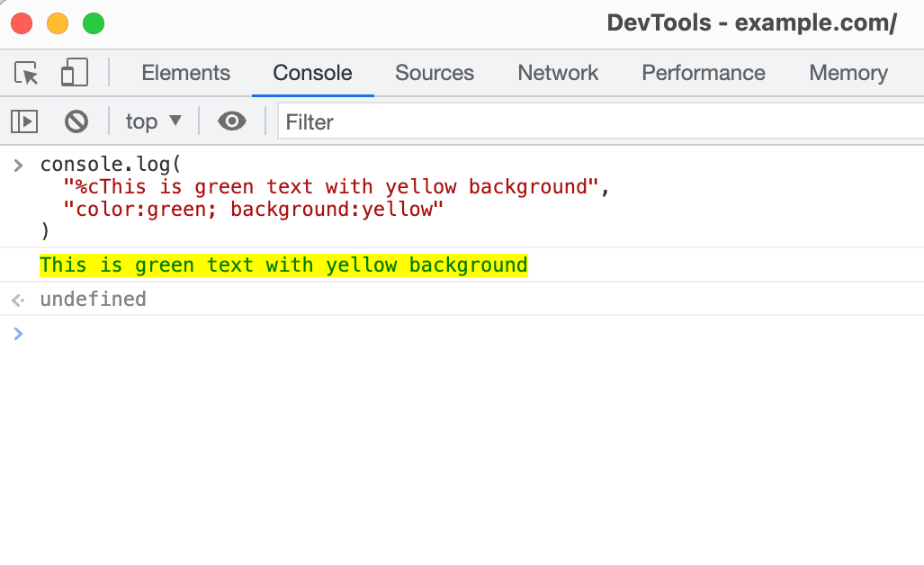This screenshot has width=924, height=565.
Task: Select the "color:green; background:yellow" string
Action: coord(253,209)
